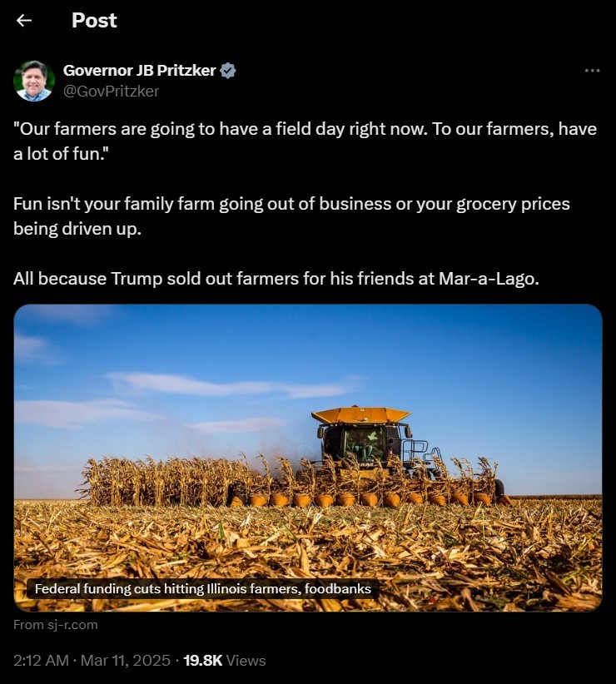Click the "Trump sold out farmers" sentence

(276, 279)
